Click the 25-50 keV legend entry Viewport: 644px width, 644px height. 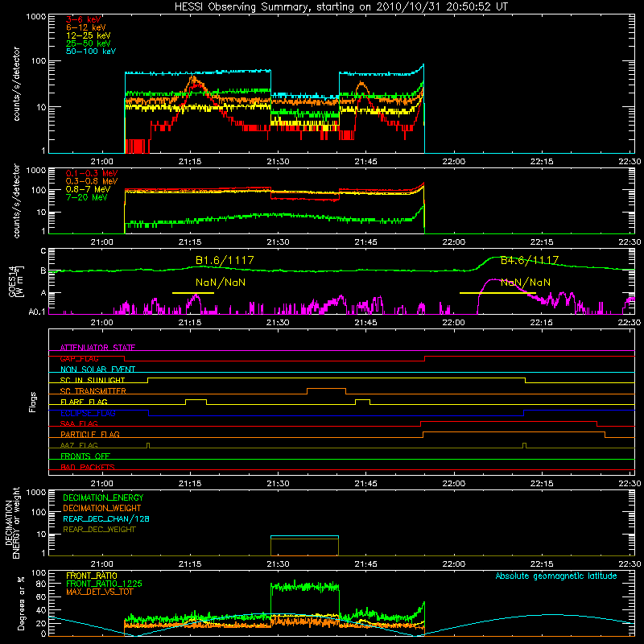(x=88, y=43)
